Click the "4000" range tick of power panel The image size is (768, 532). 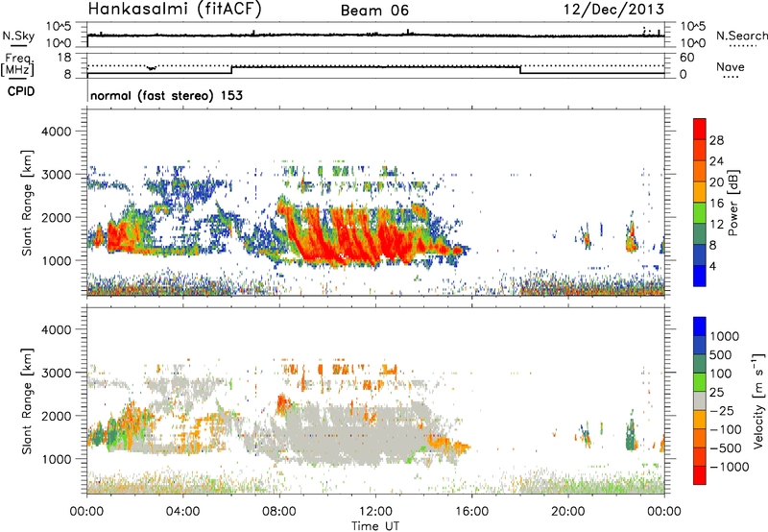coord(56,132)
